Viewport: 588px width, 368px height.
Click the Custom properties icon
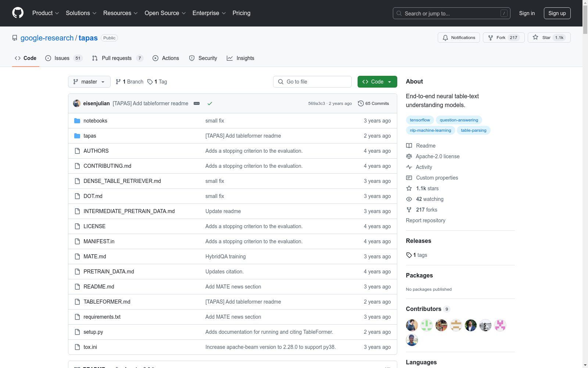pyautogui.click(x=409, y=178)
